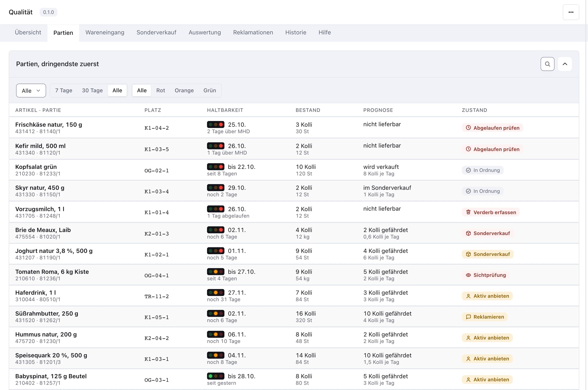Click Reklamieren for Süßrahmbutter

coord(485,317)
